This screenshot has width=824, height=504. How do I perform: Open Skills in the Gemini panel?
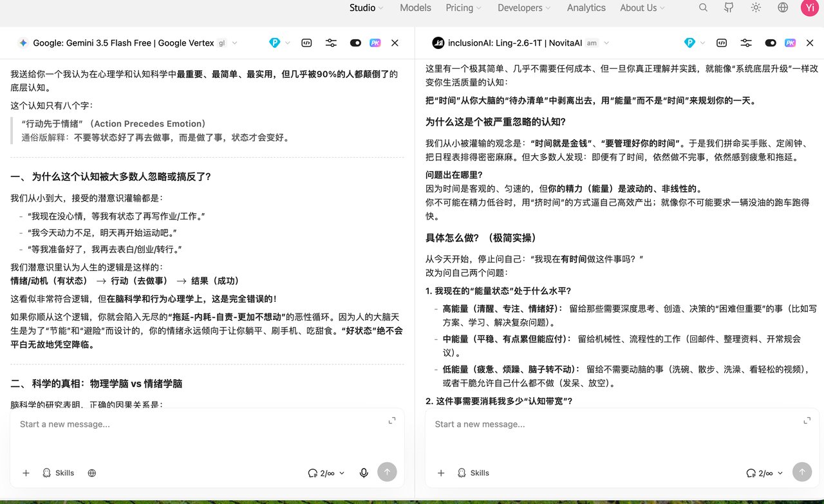point(58,472)
